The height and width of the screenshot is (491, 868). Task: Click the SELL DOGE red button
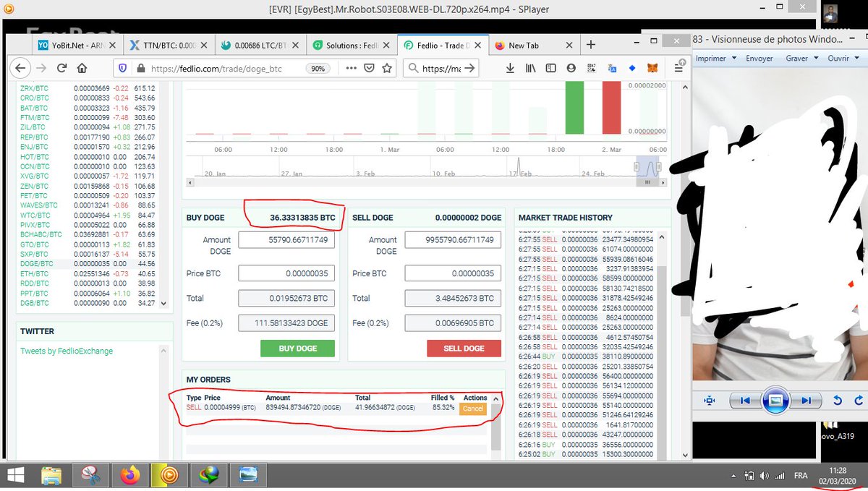pyautogui.click(x=464, y=348)
